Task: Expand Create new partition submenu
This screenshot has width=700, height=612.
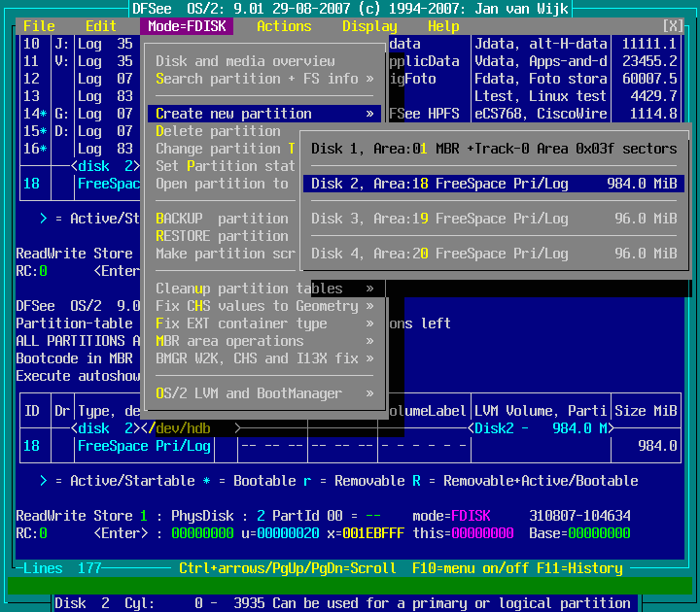Action: [x=264, y=114]
